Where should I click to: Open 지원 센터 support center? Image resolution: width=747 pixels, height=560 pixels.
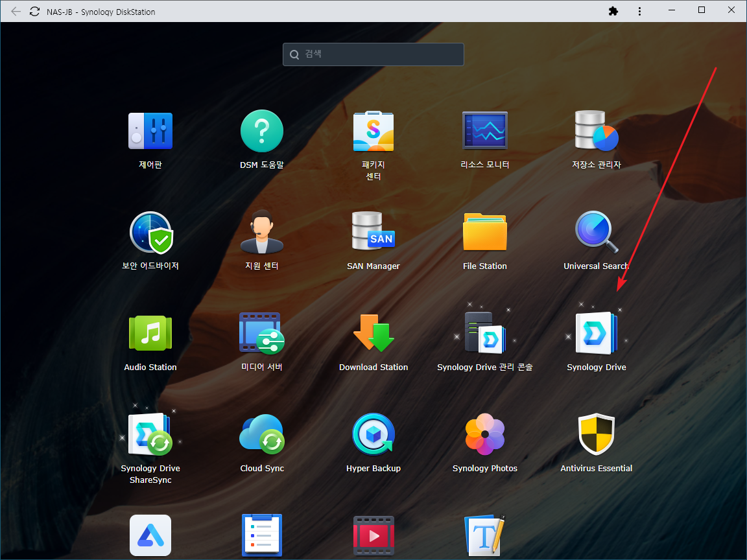(x=262, y=233)
